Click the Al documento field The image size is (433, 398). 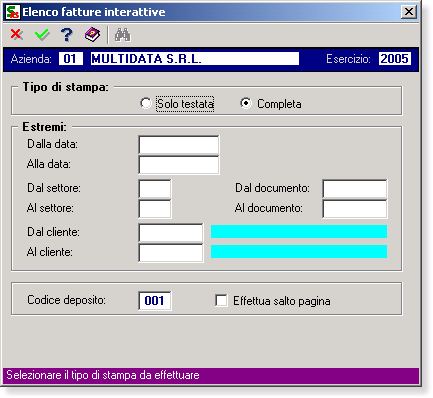pyautogui.click(x=355, y=209)
